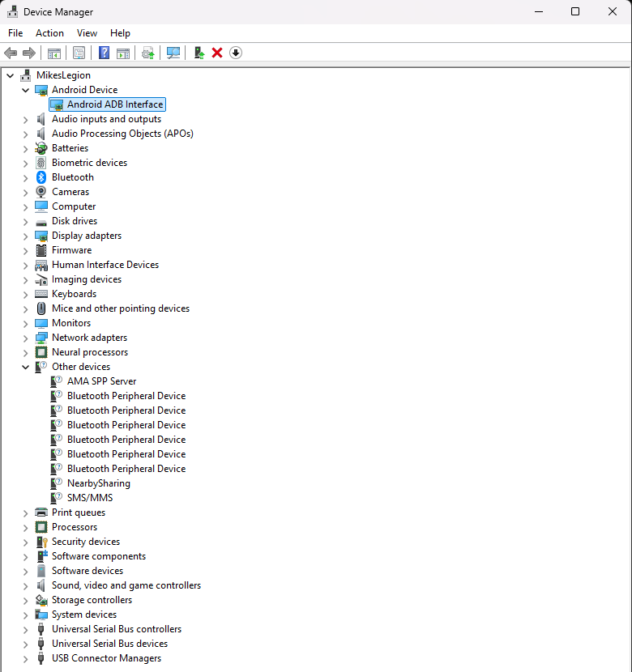Viewport: 632px width, 672px height.
Task: Select the MikesLegion computer name
Action: (63, 75)
